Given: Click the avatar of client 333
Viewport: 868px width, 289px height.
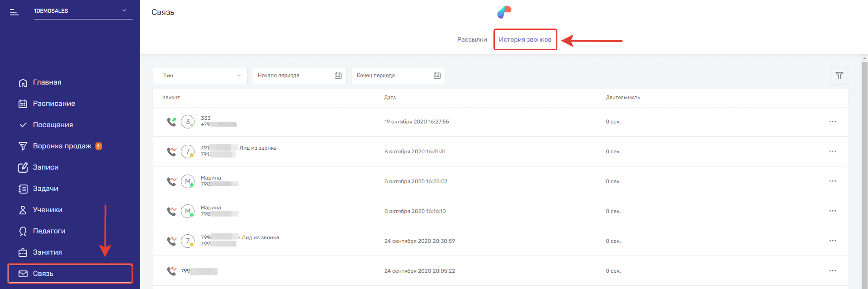Looking at the screenshot, I should [x=188, y=122].
